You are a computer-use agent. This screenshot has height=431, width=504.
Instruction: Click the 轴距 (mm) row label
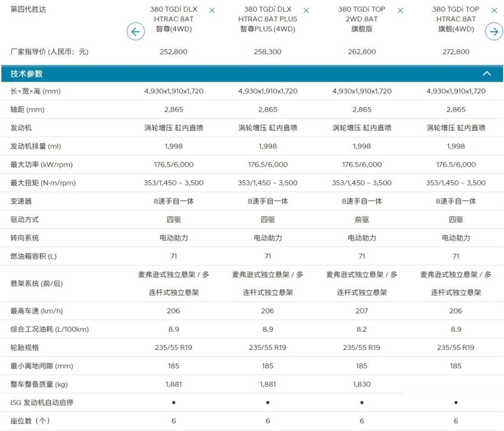coord(27,109)
